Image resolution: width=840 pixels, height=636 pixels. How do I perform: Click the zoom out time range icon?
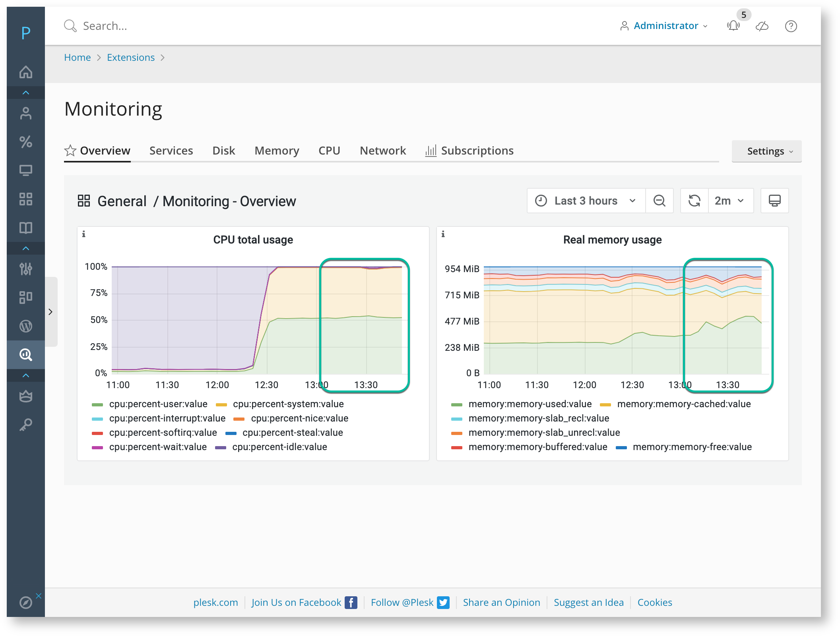[659, 201]
